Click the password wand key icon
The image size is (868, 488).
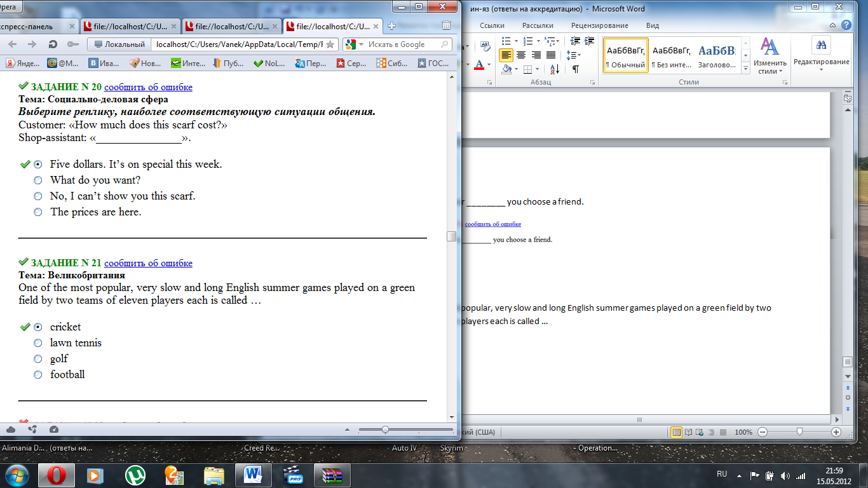72,44
